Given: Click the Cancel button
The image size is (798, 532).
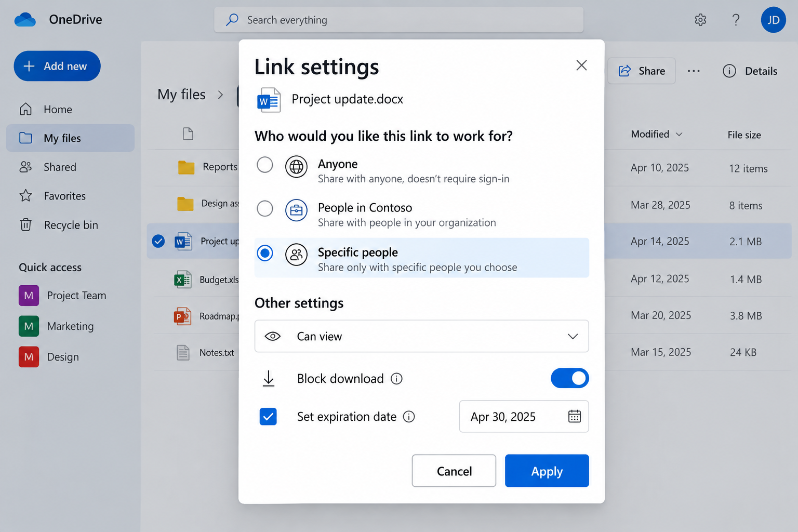Looking at the screenshot, I should tap(454, 471).
